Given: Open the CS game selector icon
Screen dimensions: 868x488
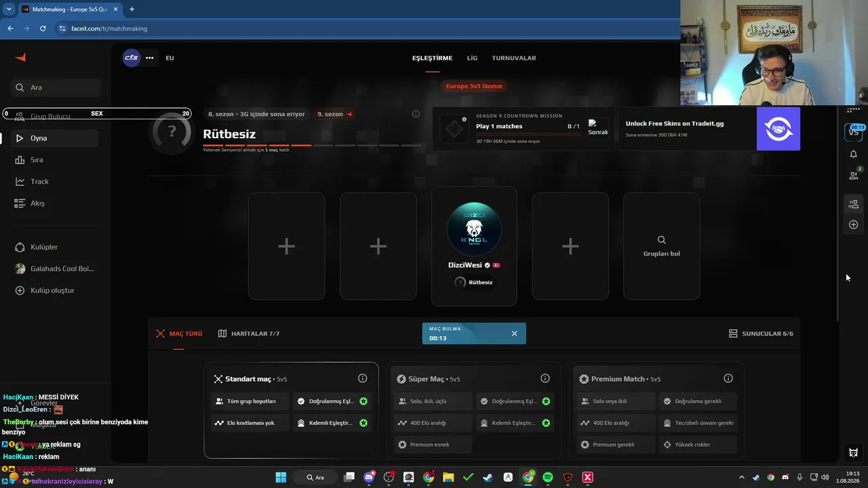Looking at the screenshot, I should tap(131, 58).
